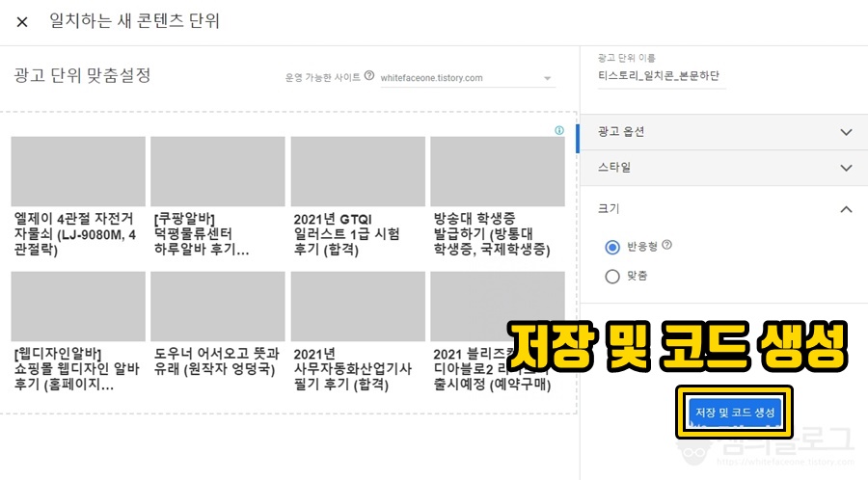Click thumbnail above 방송대 학생증 발급하기

pyautogui.click(x=498, y=172)
